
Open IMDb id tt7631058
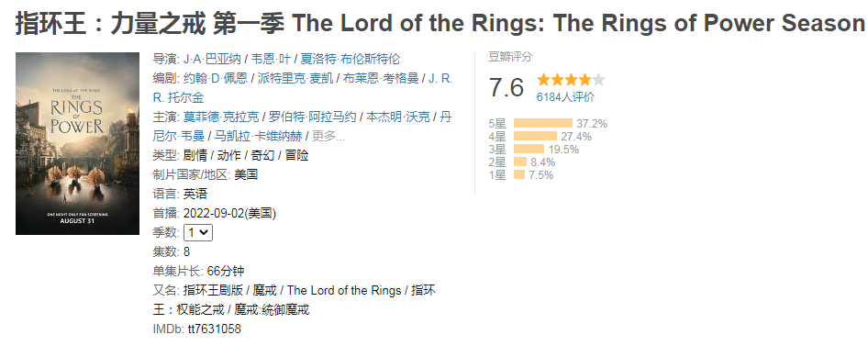pos(214,329)
